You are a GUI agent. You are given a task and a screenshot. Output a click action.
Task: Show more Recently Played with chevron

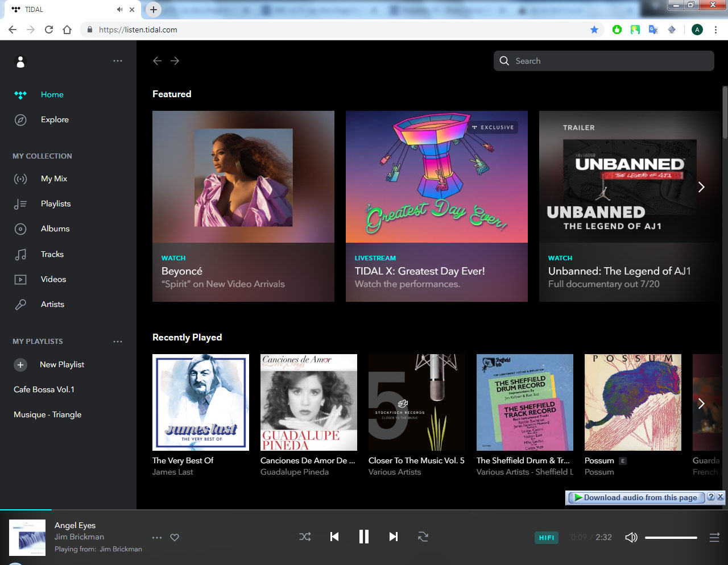point(701,403)
